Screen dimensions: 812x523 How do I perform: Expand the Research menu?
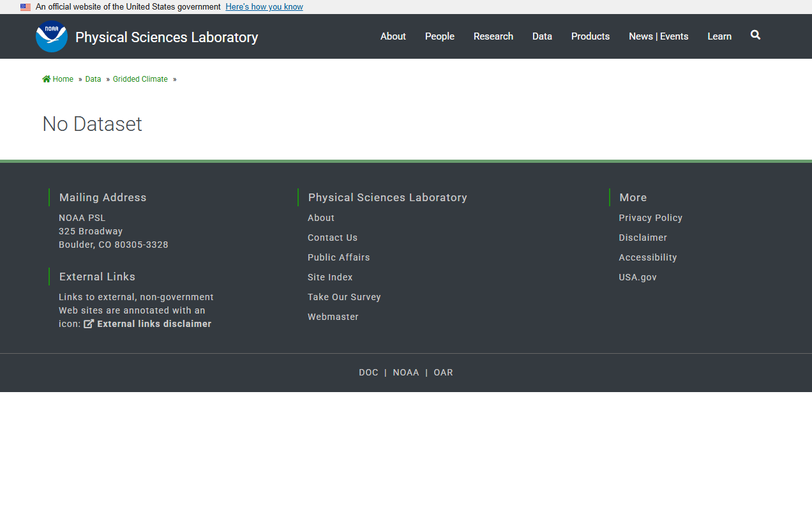(493, 36)
